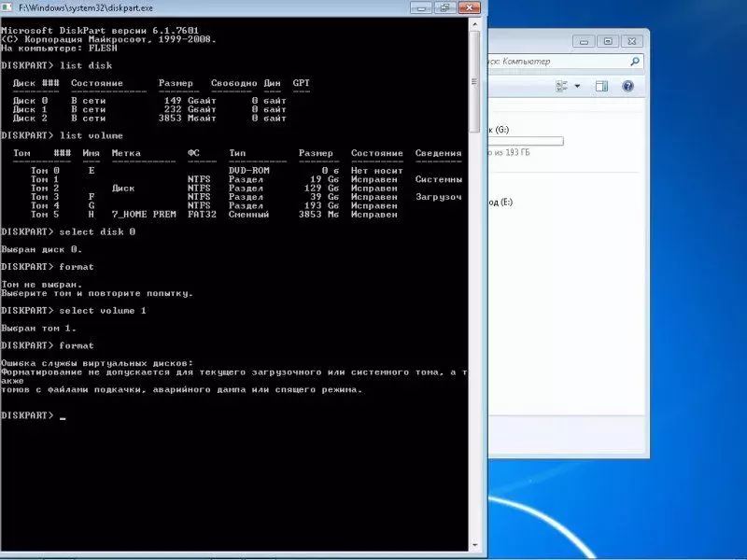Click the console vertical scrollbar thumb

click(x=475, y=81)
